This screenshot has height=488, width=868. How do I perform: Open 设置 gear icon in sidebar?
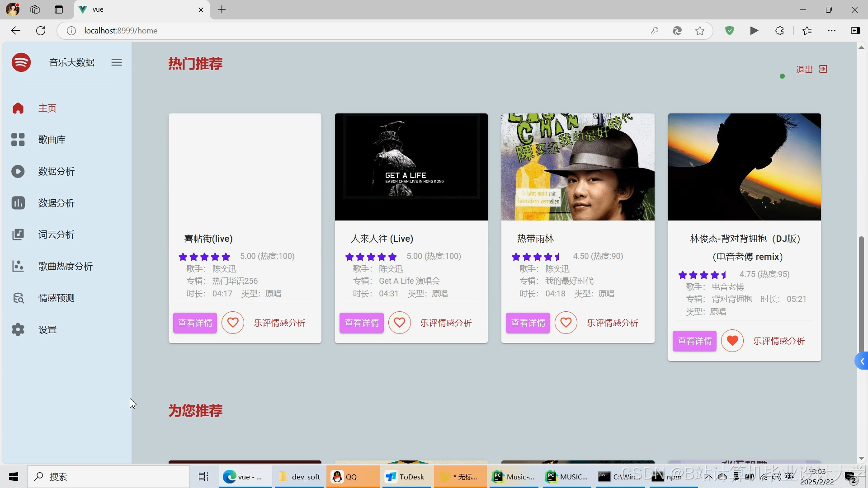18,329
